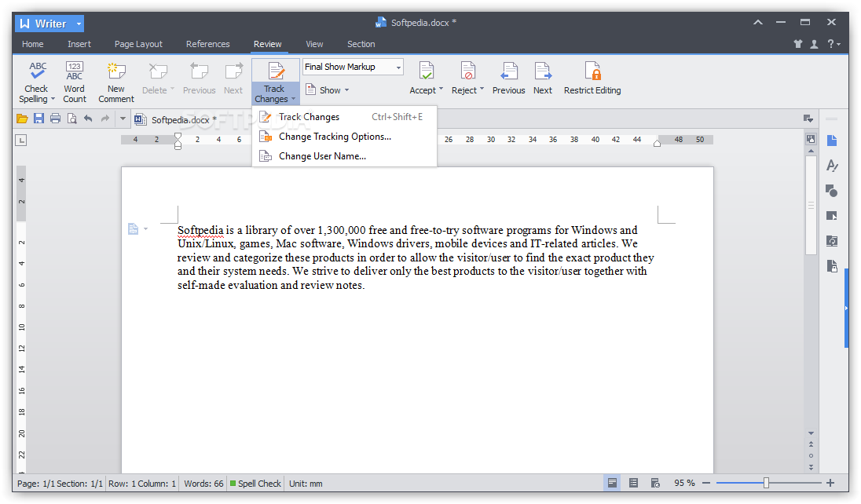The image size is (861, 504).
Task: Click the document recovery icon in right sidebar
Action: [832, 265]
